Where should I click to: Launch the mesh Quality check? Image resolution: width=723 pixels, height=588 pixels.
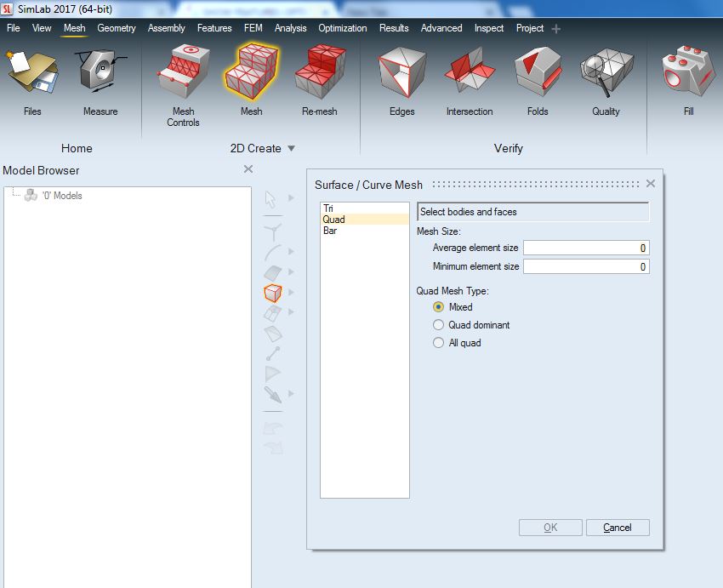point(606,81)
